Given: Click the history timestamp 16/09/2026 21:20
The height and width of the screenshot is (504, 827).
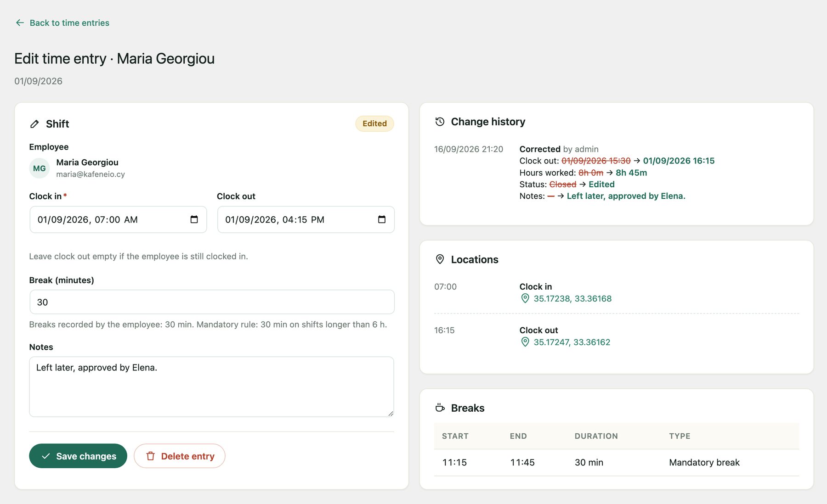Looking at the screenshot, I should click(x=469, y=149).
